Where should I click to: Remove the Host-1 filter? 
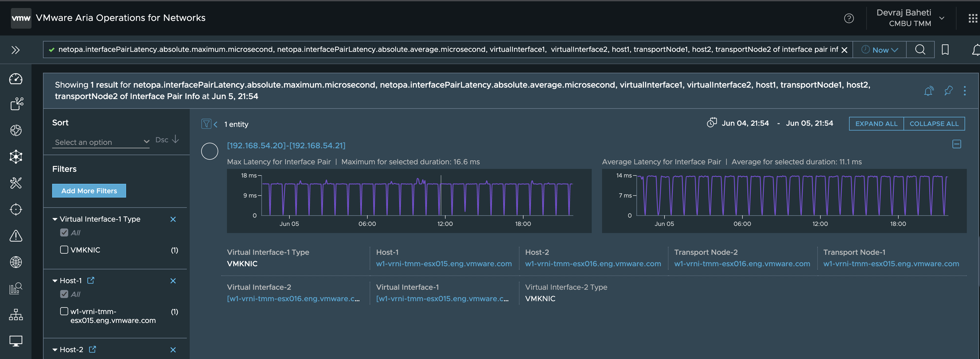[173, 281]
